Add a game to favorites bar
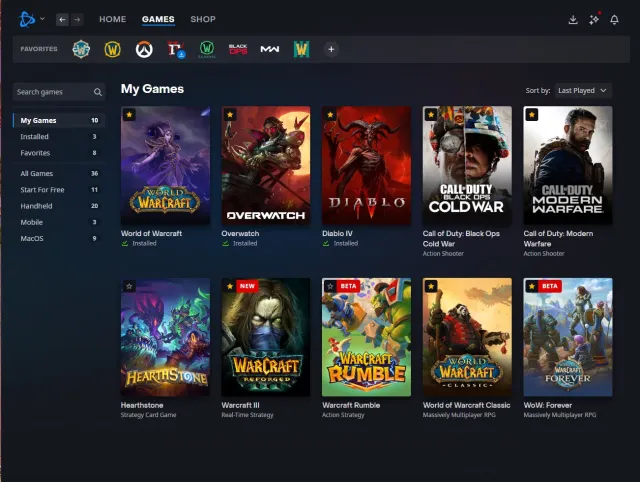640x482 pixels. click(331, 49)
